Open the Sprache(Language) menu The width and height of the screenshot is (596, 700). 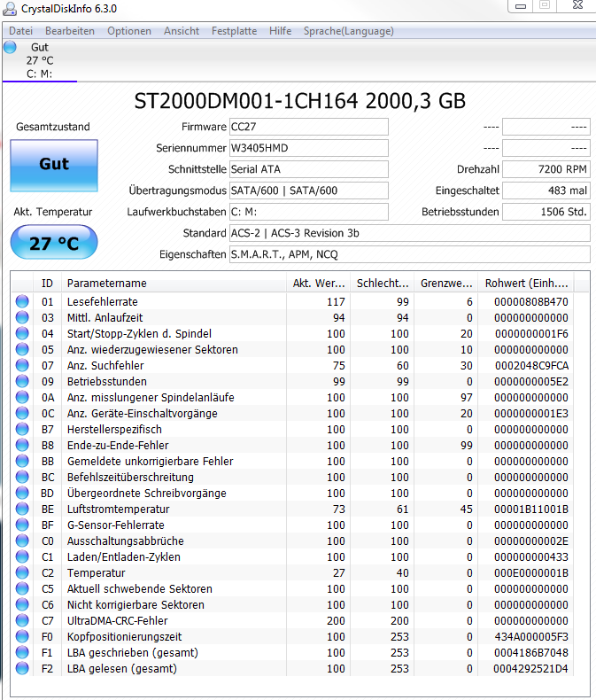click(348, 31)
